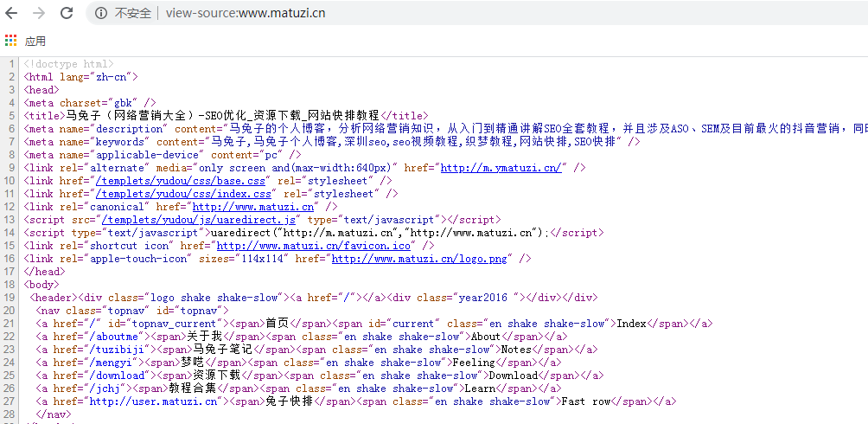Click the "Index" span text
Screen dimensions: 868x424
point(631,324)
